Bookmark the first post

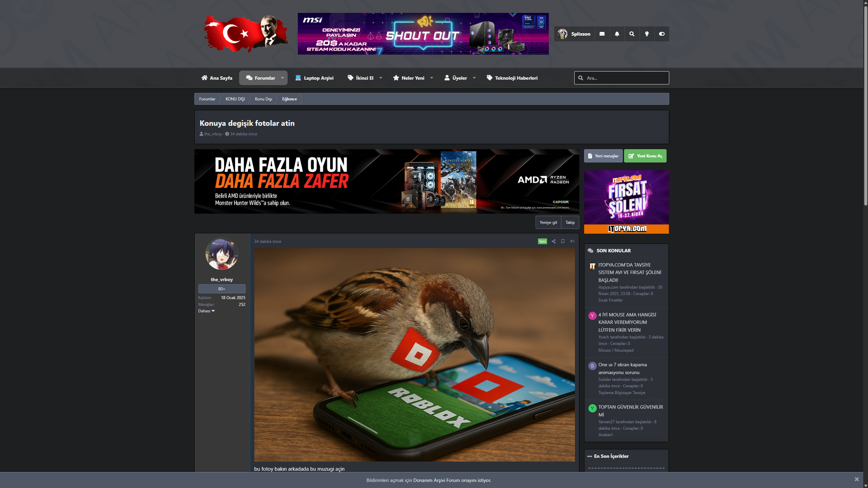563,241
